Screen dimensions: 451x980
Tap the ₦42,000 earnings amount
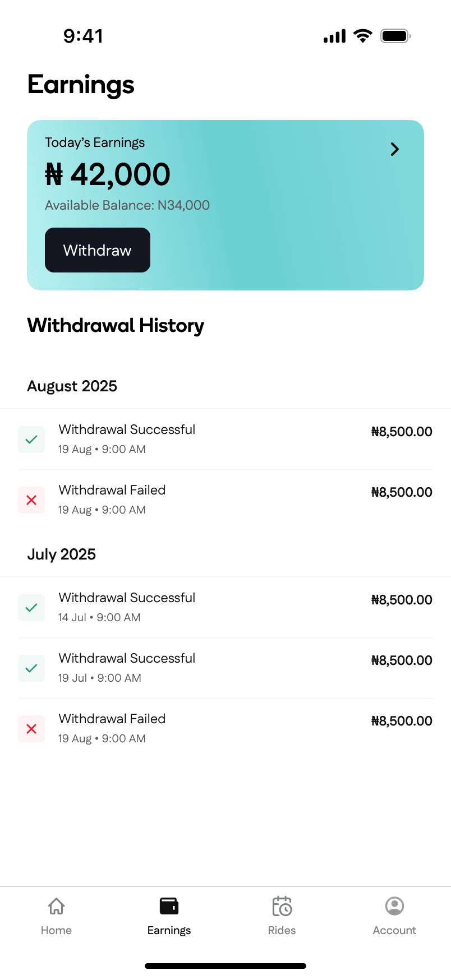pyautogui.click(x=108, y=174)
